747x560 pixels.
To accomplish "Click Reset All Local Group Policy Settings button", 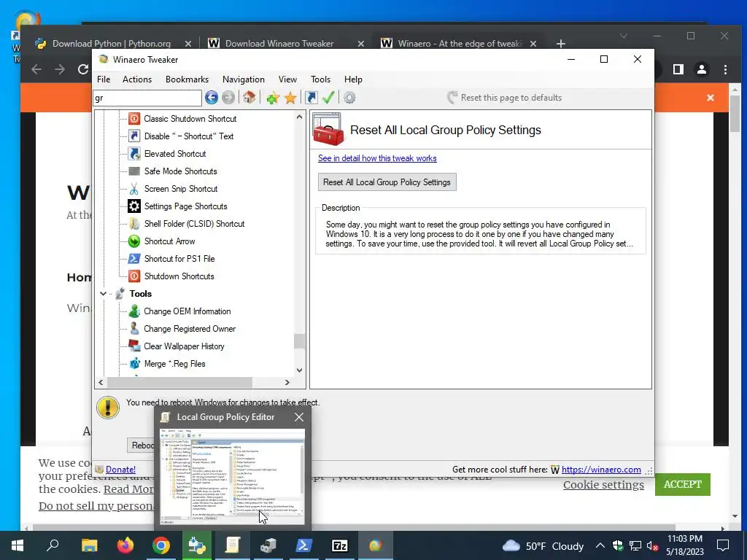I will [387, 182].
